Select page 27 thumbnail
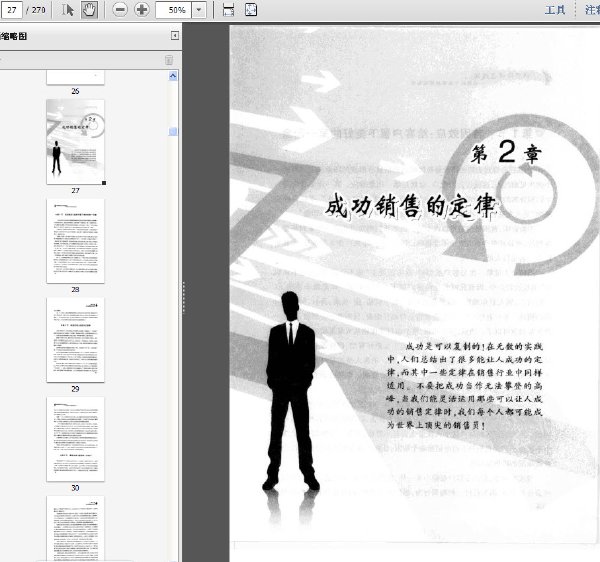This screenshot has width=600, height=562. tap(75, 142)
